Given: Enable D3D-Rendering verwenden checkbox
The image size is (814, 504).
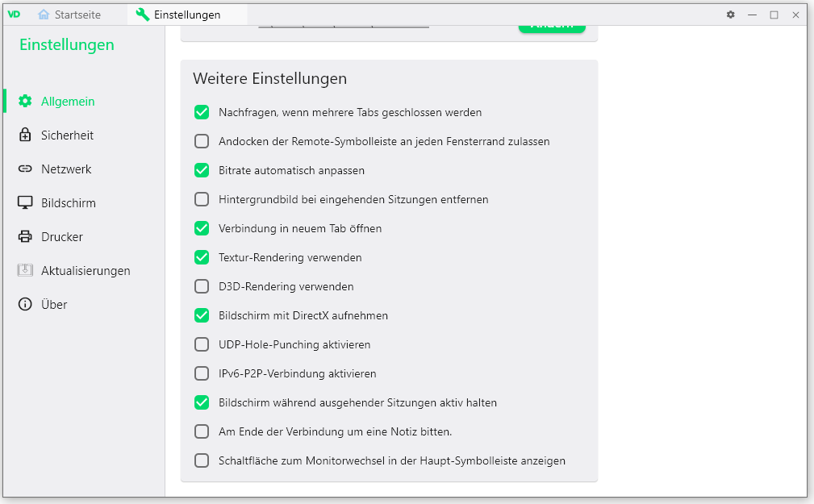Looking at the screenshot, I should tap(202, 286).
